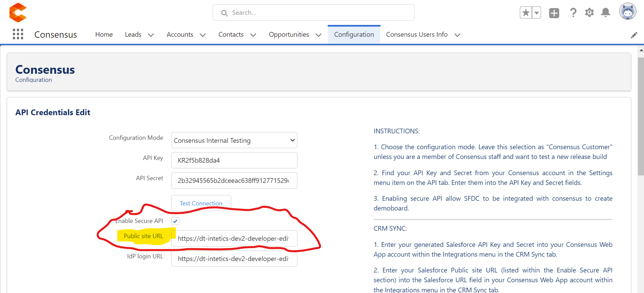Open the App Launcher dots grid
Screen dimensions: 644x293
18,34
